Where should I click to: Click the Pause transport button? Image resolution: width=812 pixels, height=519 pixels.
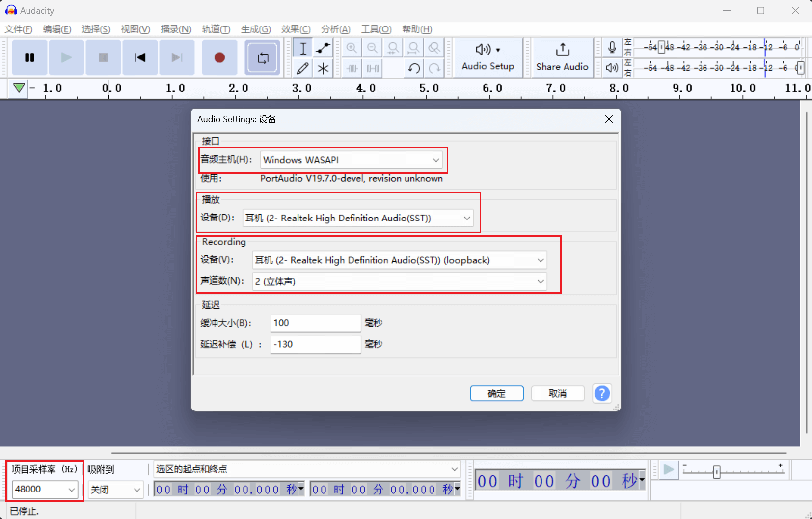click(29, 58)
